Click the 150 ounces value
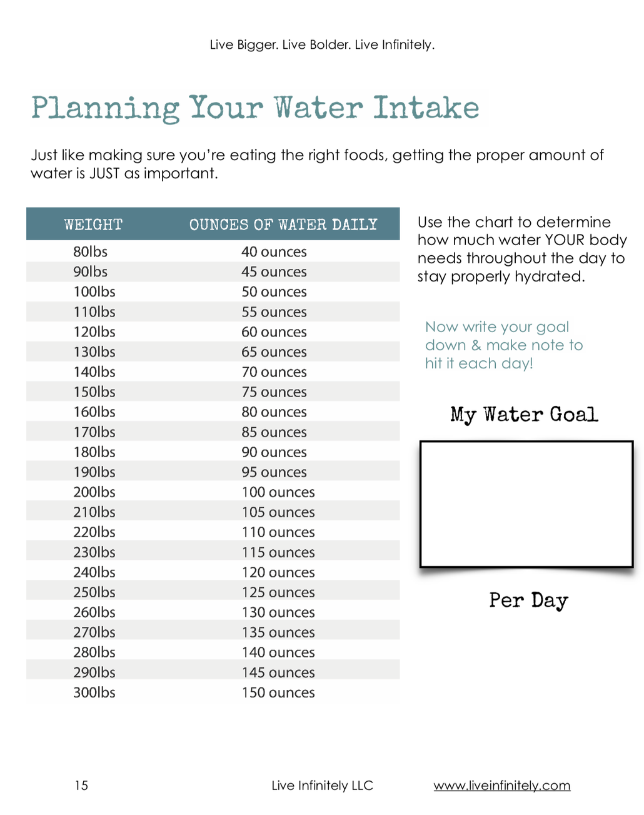 coord(278,692)
